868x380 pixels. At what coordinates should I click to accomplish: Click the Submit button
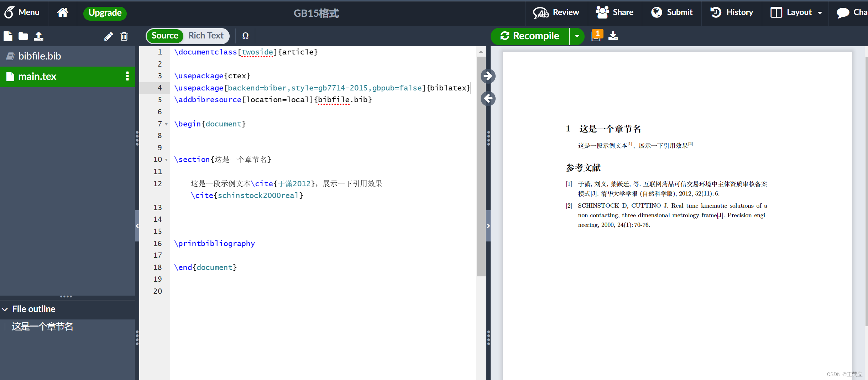coord(672,12)
